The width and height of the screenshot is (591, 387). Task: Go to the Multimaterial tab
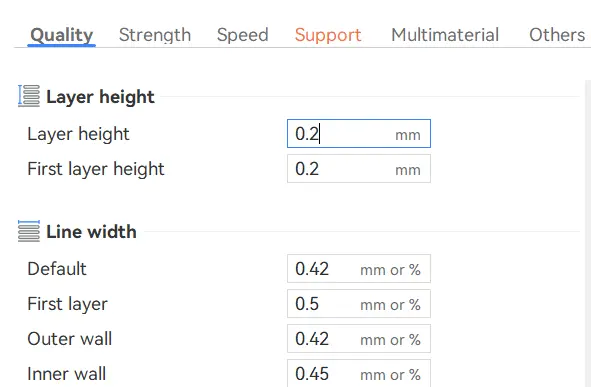click(x=445, y=35)
